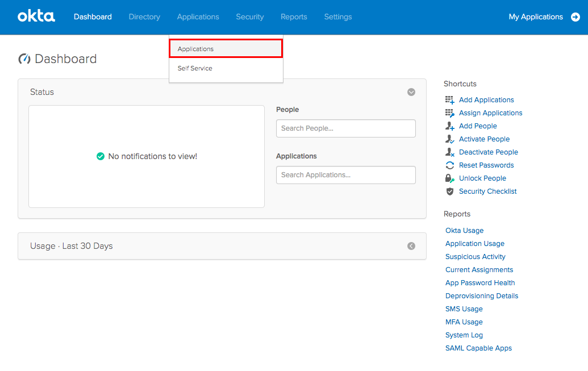Image resolution: width=588 pixels, height=371 pixels.
Task: Click the Unlock People padlock icon
Action: click(x=450, y=178)
